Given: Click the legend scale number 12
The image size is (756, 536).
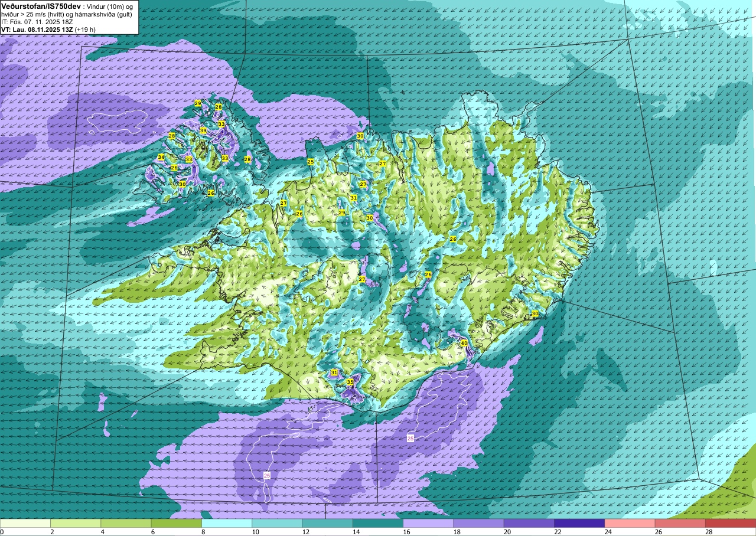Looking at the screenshot, I should pos(306,532).
